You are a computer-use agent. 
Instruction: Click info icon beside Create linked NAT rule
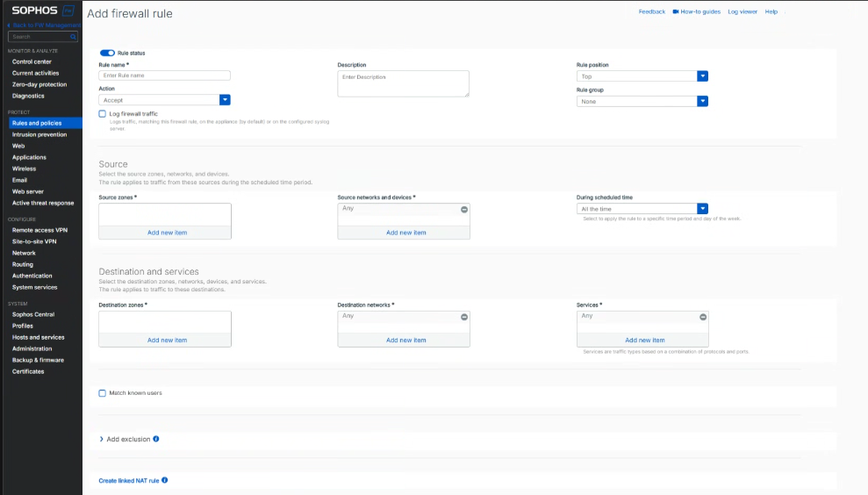click(x=164, y=480)
